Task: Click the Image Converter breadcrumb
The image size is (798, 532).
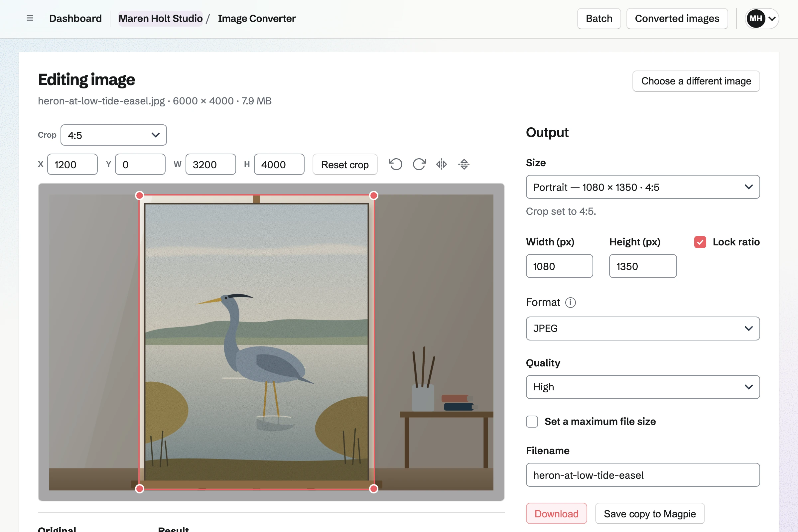Action: (257, 18)
